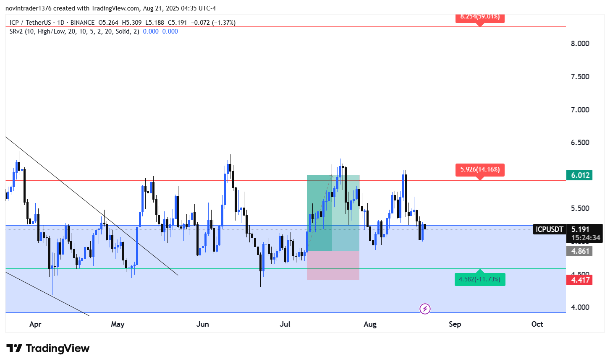This screenshot has width=610, height=364.
Task: Click the TradingView logo at bottom
Action: coord(48,348)
